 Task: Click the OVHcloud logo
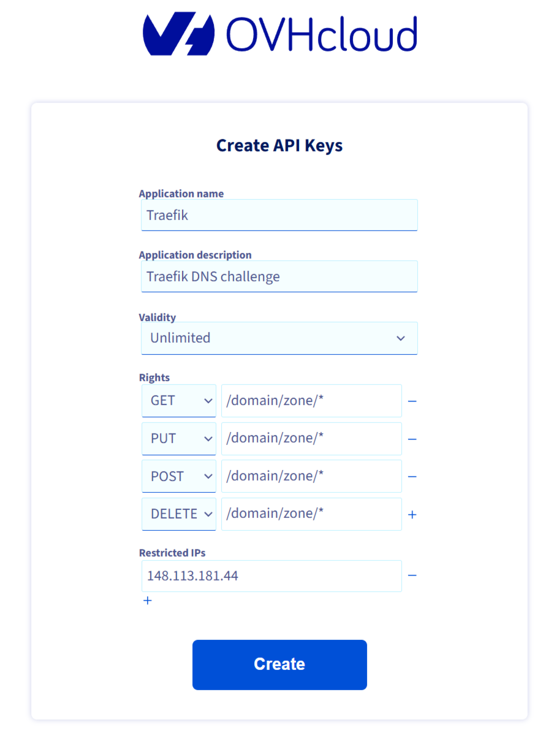click(279, 34)
